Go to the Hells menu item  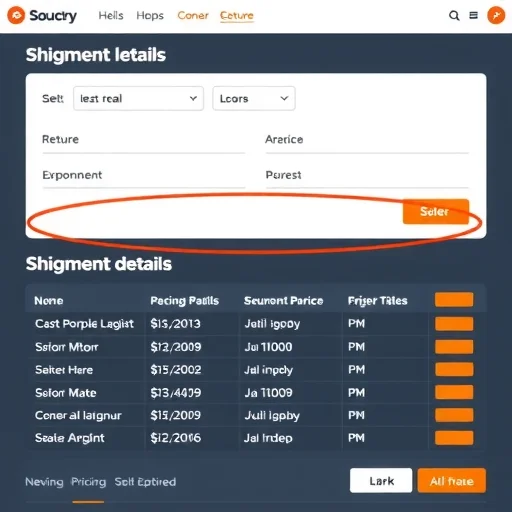click(x=111, y=15)
